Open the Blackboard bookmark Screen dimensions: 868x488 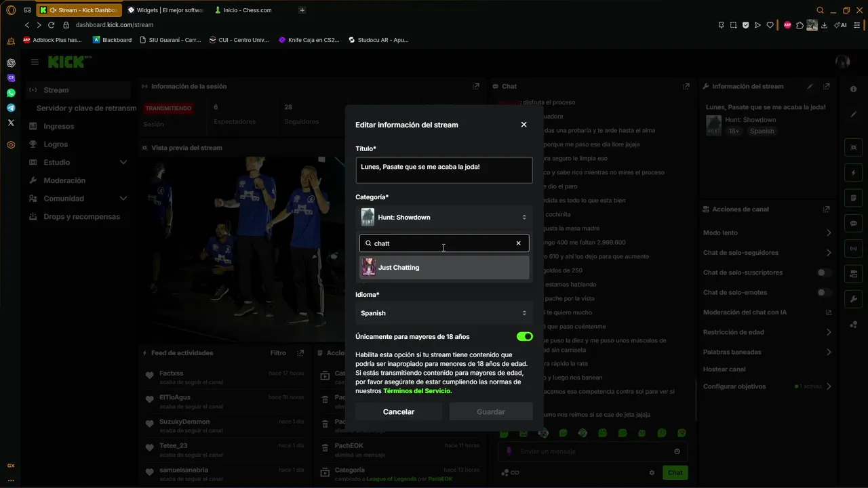(x=113, y=40)
